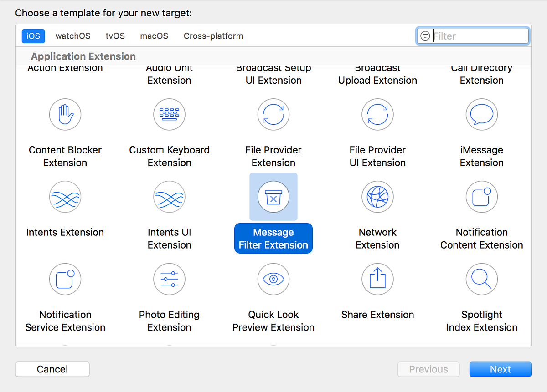Pick the File Provider UI Extension icon
547x392 pixels.
[377, 114]
